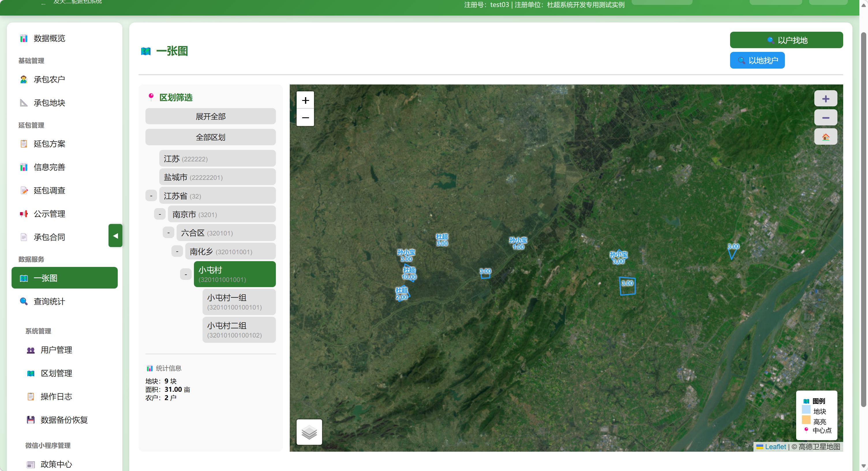Click the map layers switcher icon

point(309,432)
